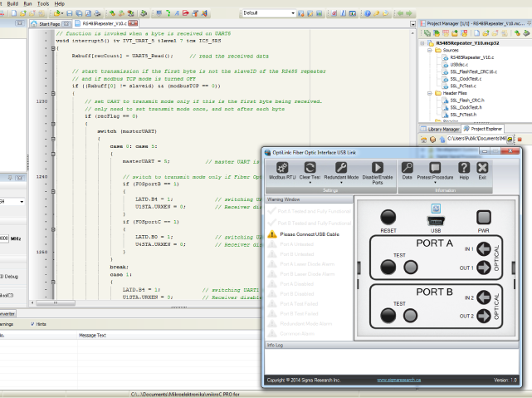The height and width of the screenshot is (398, 532).
Task: Click the Message Text column header
Action: tap(92, 335)
